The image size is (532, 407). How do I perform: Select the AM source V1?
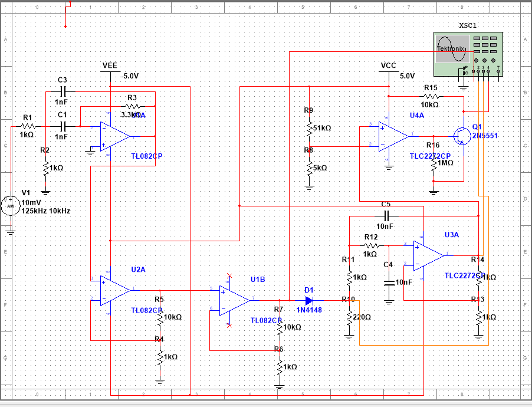tap(10, 206)
